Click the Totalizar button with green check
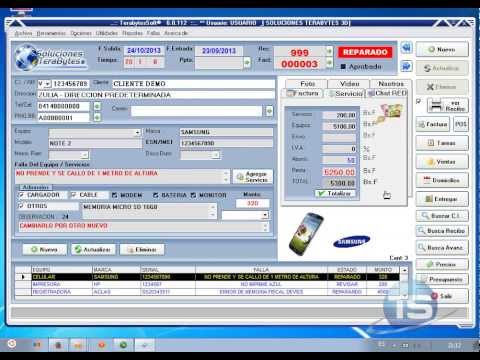480x360 pixels. 335,194
